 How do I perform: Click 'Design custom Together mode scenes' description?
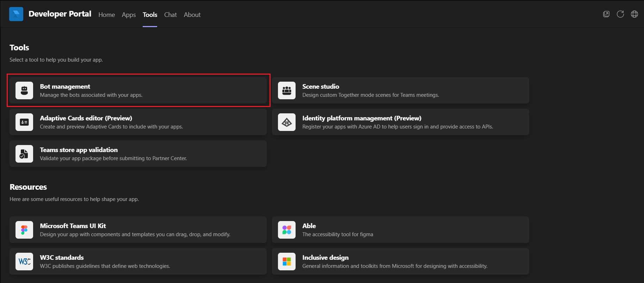point(371,95)
